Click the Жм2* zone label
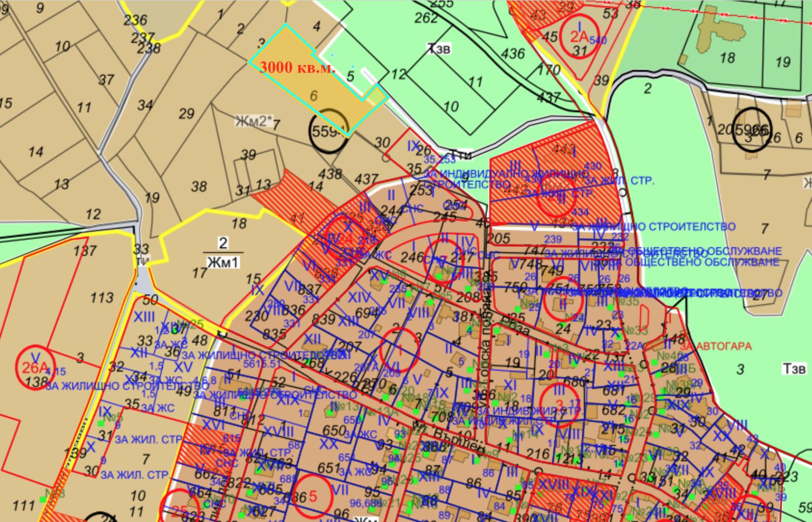 tap(253, 121)
